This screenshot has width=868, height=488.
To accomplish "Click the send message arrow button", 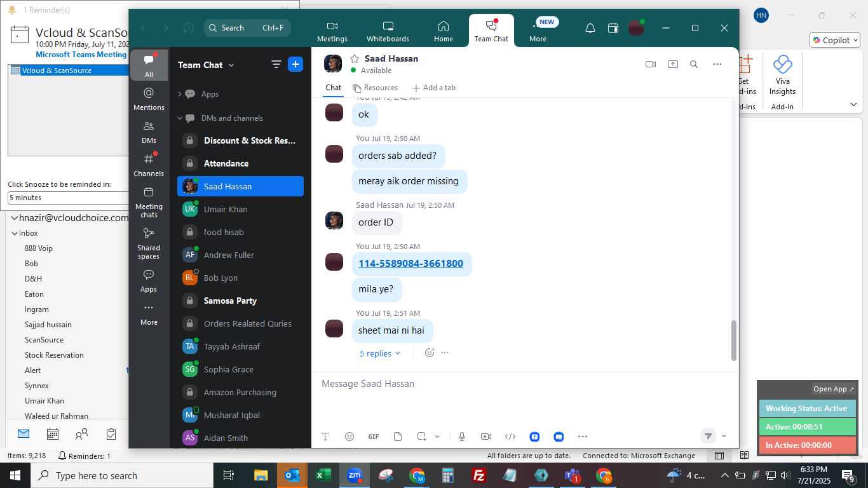I will [x=708, y=436].
